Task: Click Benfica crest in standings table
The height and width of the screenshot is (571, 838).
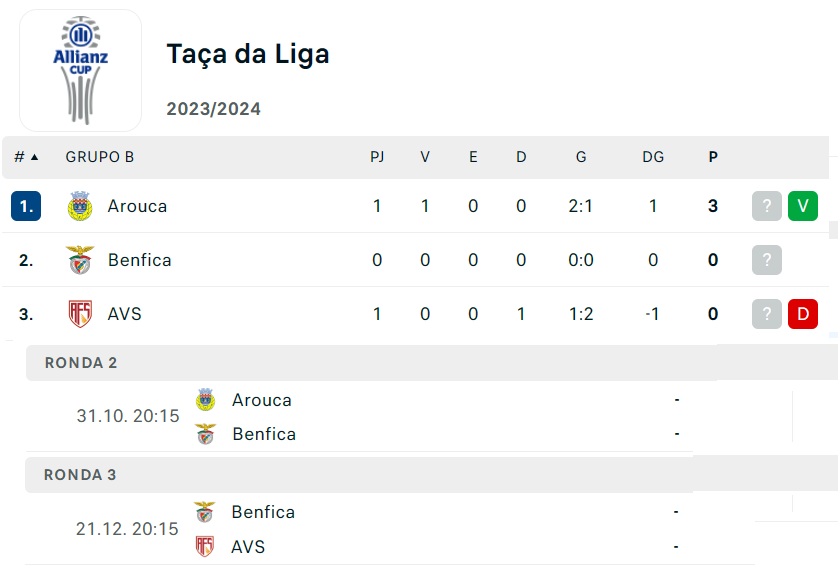Action: click(80, 260)
